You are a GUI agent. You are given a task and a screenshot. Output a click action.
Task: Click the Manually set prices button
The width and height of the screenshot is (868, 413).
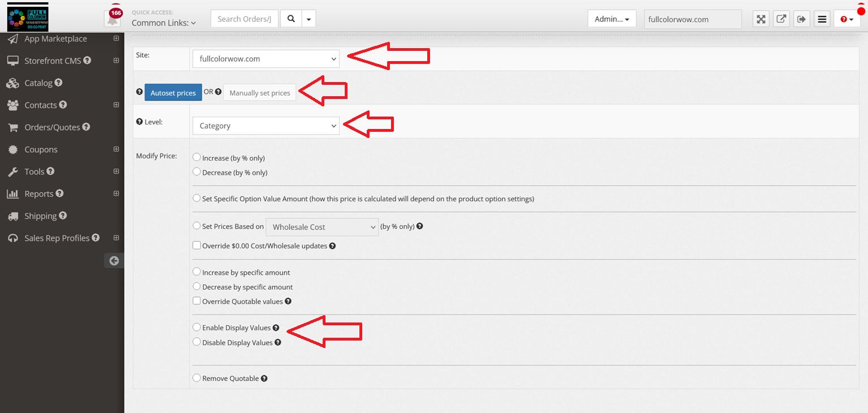[259, 93]
